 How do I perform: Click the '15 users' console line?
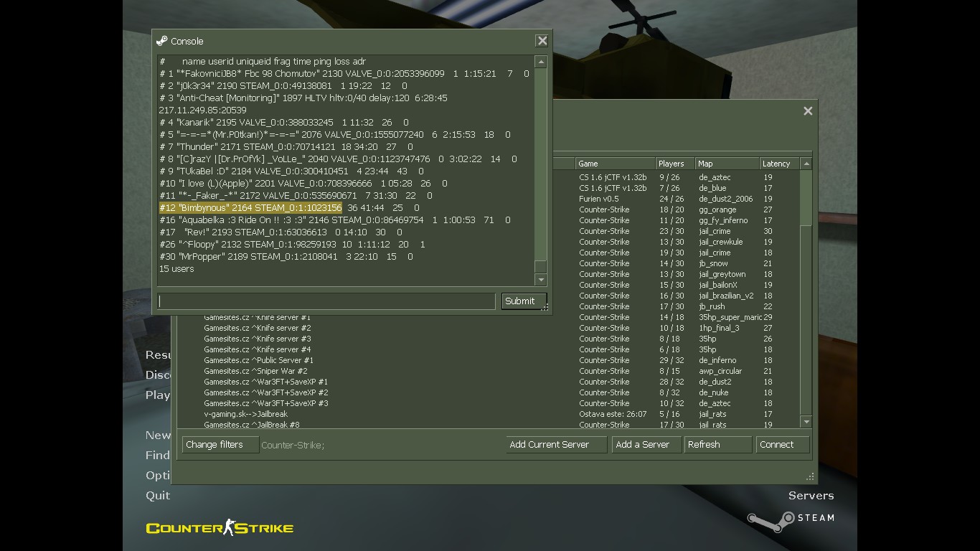pos(176,269)
